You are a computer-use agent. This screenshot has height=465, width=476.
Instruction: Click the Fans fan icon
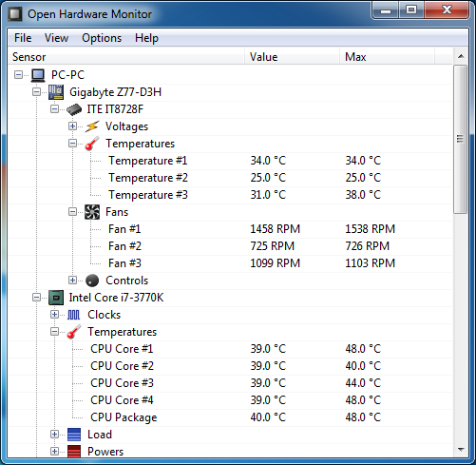click(x=92, y=212)
